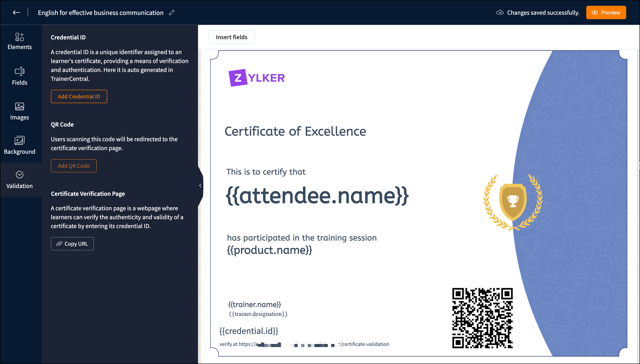Select the QR code on certificate

(x=482, y=318)
